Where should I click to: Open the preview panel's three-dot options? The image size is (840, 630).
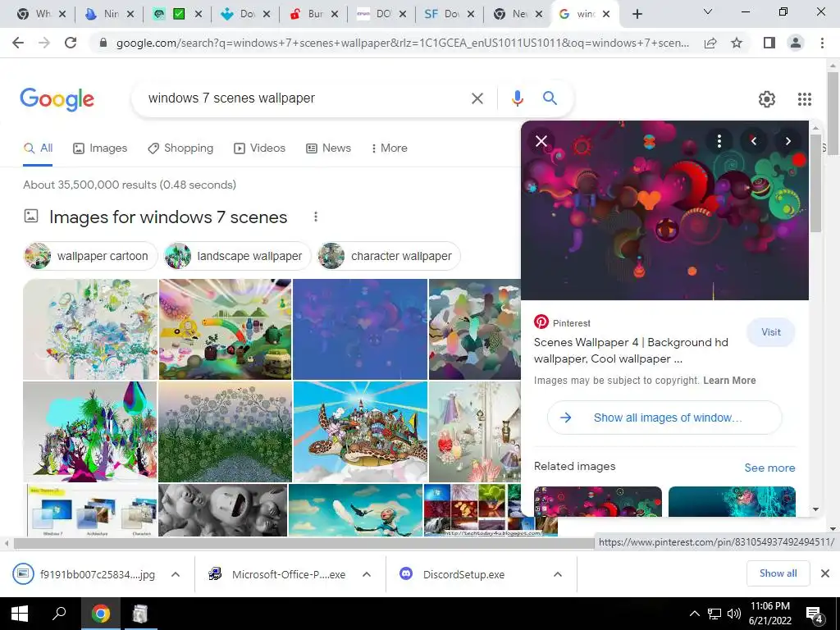coord(719,141)
